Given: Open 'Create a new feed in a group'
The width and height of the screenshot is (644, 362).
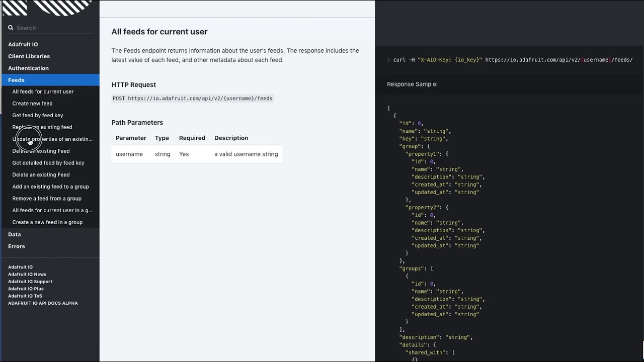Looking at the screenshot, I should 47,222.
